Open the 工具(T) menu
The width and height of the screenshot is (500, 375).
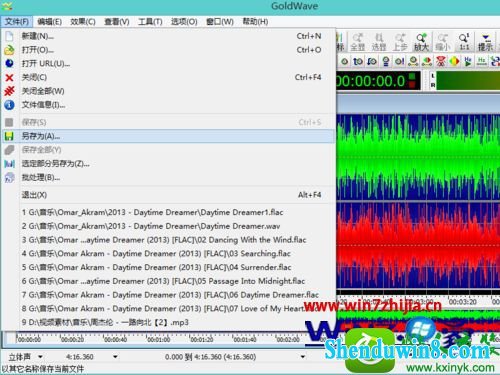[x=150, y=22]
